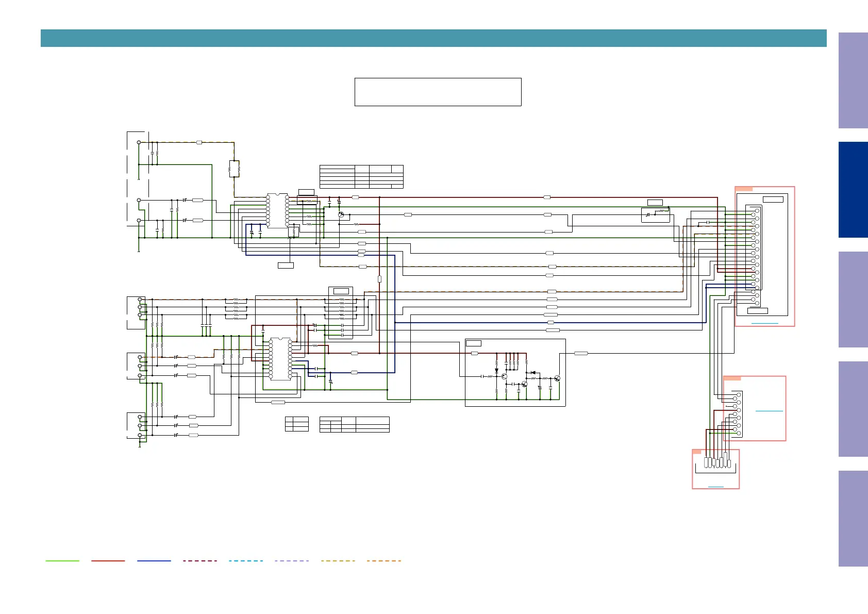
Task: Follow the blue link beside middle-right connector
Action: [769, 411]
